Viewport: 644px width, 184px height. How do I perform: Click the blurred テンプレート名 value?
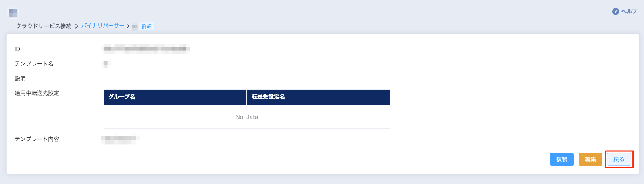point(105,64)
